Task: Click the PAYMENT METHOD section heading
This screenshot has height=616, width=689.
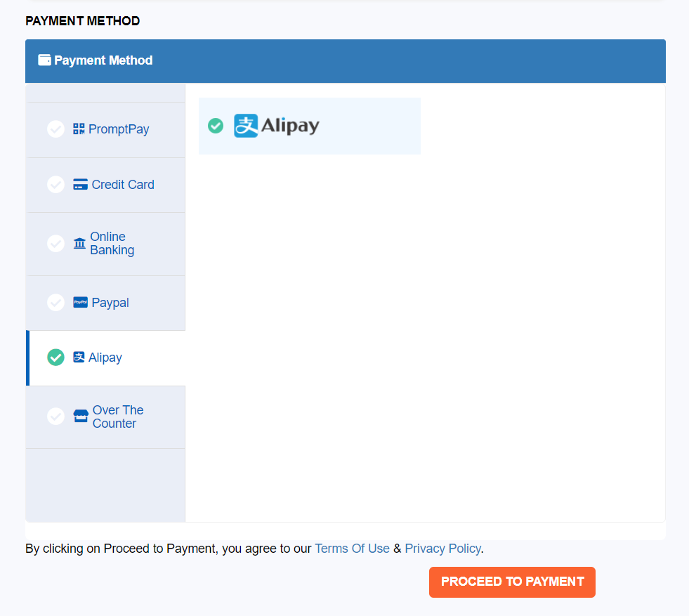Action: [83, 20]
